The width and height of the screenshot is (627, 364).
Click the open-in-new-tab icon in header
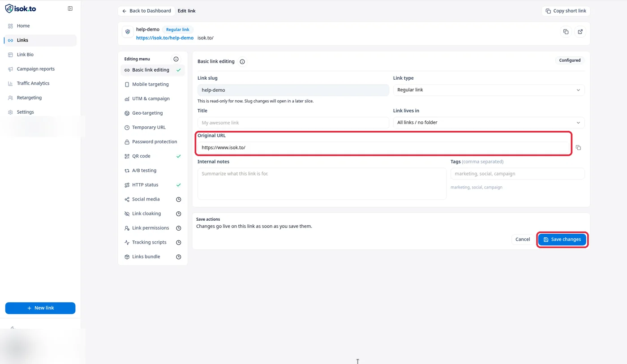click(x=580, y=32)
